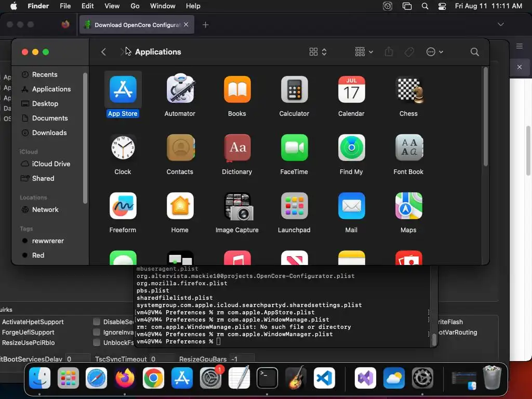532x399 pixels.
Task: Open Automator in the Applications folder
Action: click(x=180, y=89)
